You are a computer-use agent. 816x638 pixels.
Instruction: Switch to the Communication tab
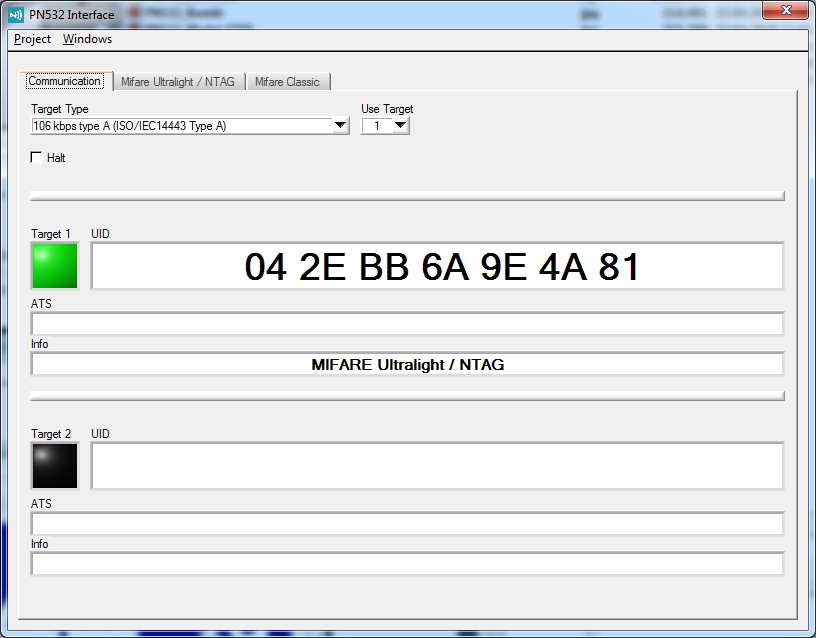click(65, 81)
